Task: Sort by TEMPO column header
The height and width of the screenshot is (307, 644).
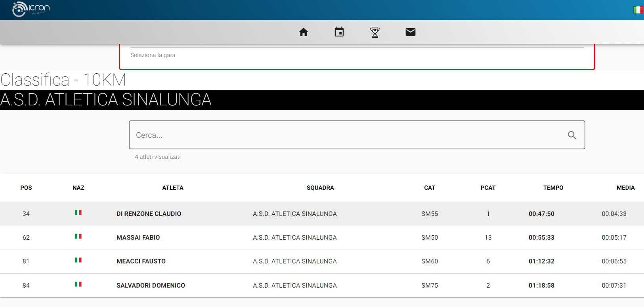Action: click(x=553, y=188)
